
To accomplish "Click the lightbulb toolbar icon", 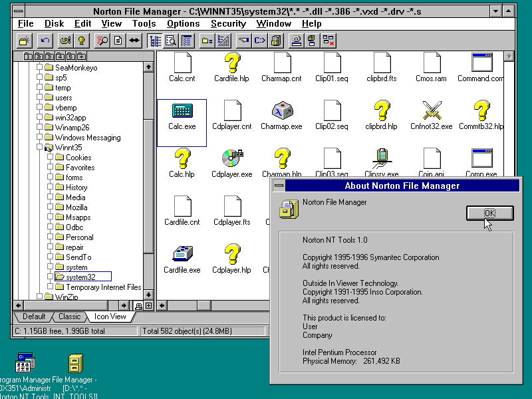I will 81,41.
